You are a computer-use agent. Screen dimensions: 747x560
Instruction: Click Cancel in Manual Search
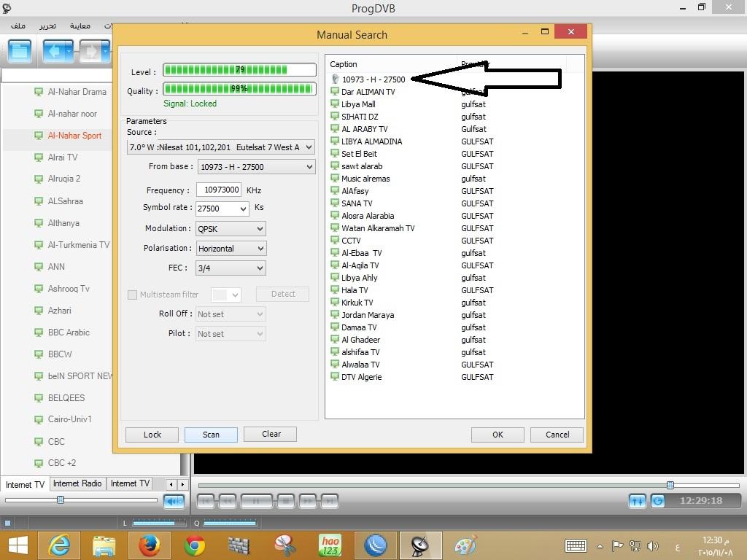[x=557, y=435]
